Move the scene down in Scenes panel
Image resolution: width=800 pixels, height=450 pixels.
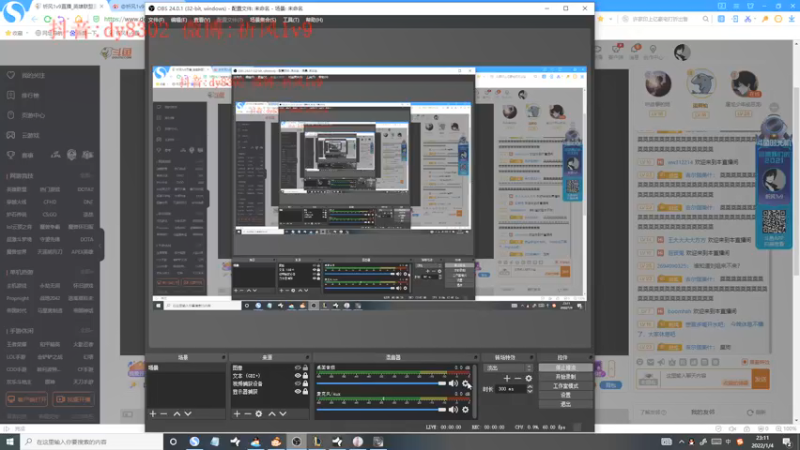point(188,414)
